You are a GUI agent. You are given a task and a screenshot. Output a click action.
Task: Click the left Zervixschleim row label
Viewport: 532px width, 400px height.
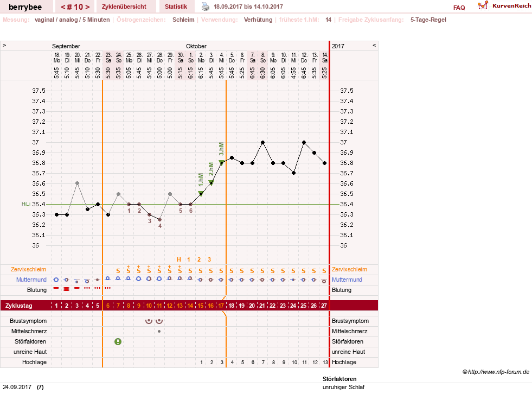tap(29, 269)
